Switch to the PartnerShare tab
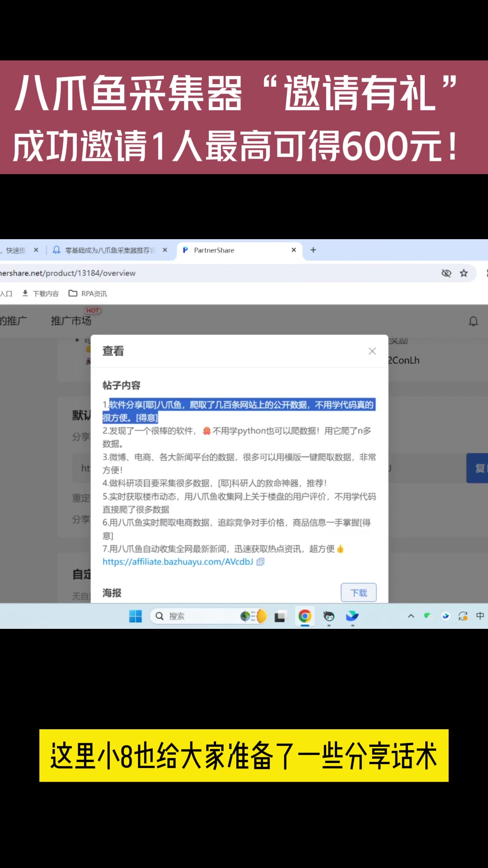 point(239,250)
